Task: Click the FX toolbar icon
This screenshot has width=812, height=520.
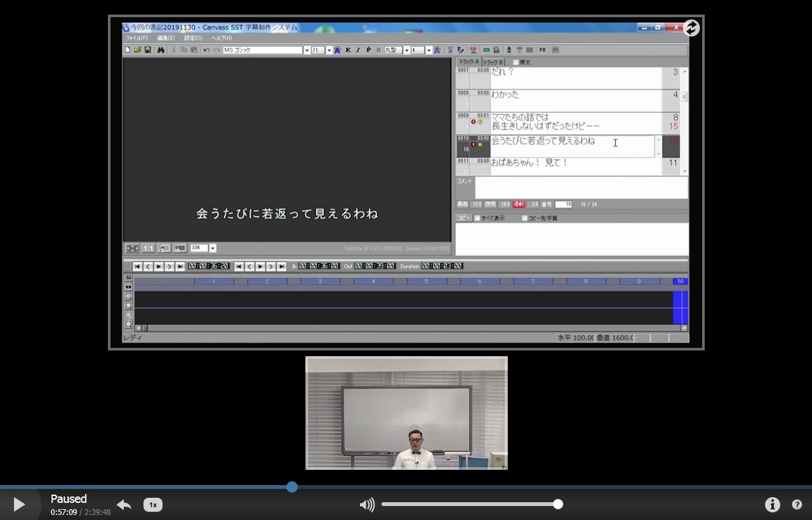Action: [x=543, y=50]
